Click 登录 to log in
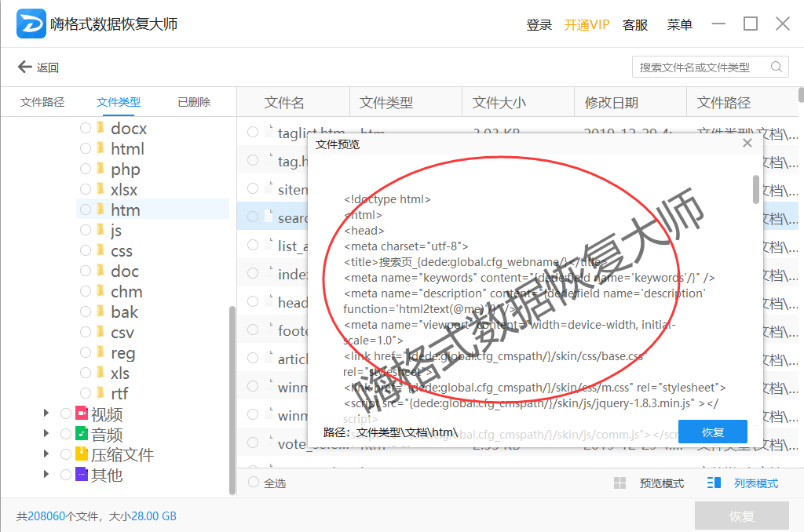804x532 pixels. (x=539, y=24)
